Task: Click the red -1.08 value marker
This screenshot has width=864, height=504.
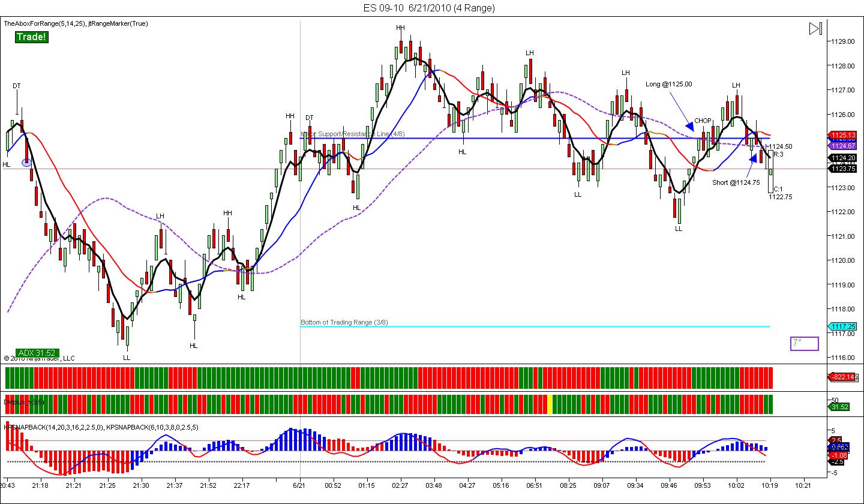Action: tap(838, 454)
